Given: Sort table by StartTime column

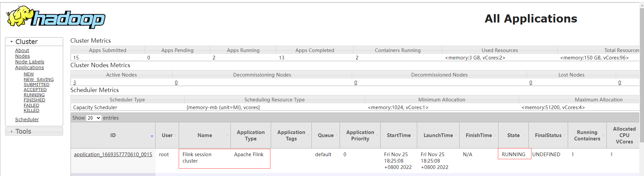Looking at the screenshot, I should (398, 135).
